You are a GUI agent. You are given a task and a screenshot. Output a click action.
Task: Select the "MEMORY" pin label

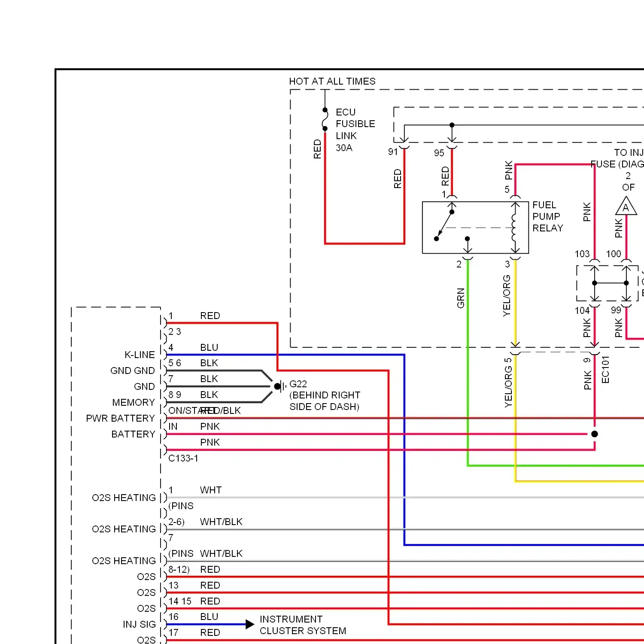[x=134, y=402]
